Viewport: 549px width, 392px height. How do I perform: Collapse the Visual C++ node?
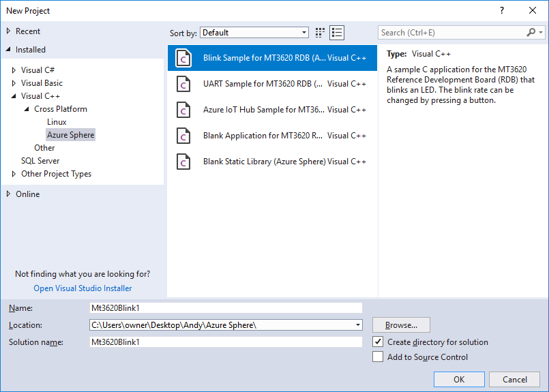point(14,96)
